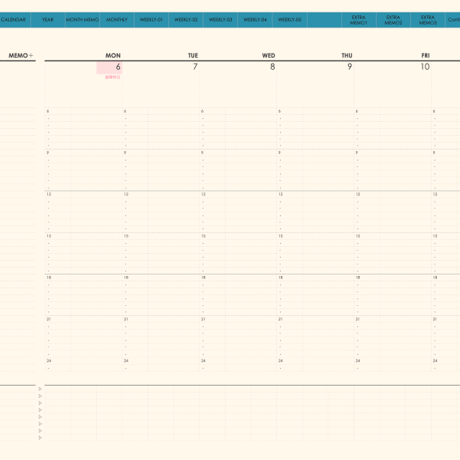The image size is (460, 460).
Task: Select the WEEKLY-05 tab
Action: pos(290,20)
